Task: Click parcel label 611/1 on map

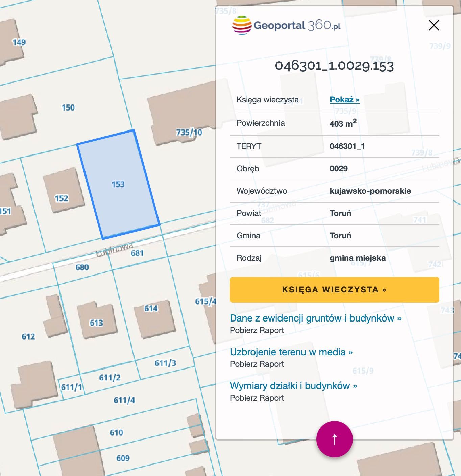Action: click(71, 387)
